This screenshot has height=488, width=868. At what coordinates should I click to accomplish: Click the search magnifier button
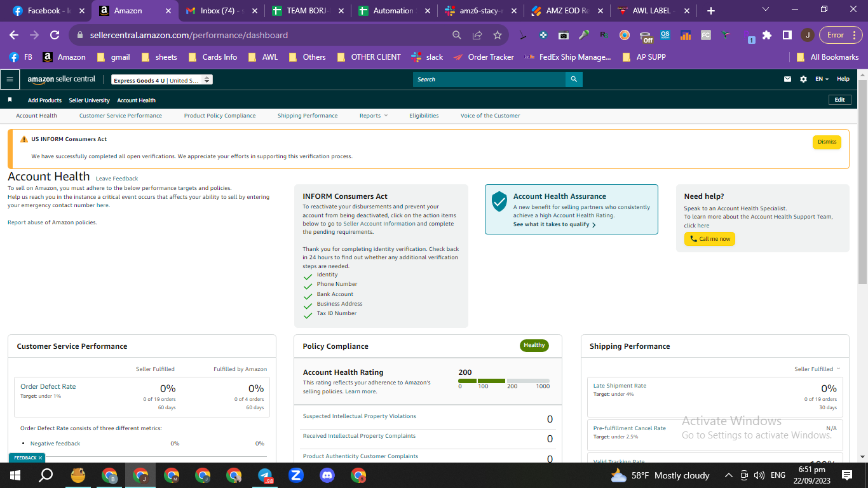click(574, 79)
